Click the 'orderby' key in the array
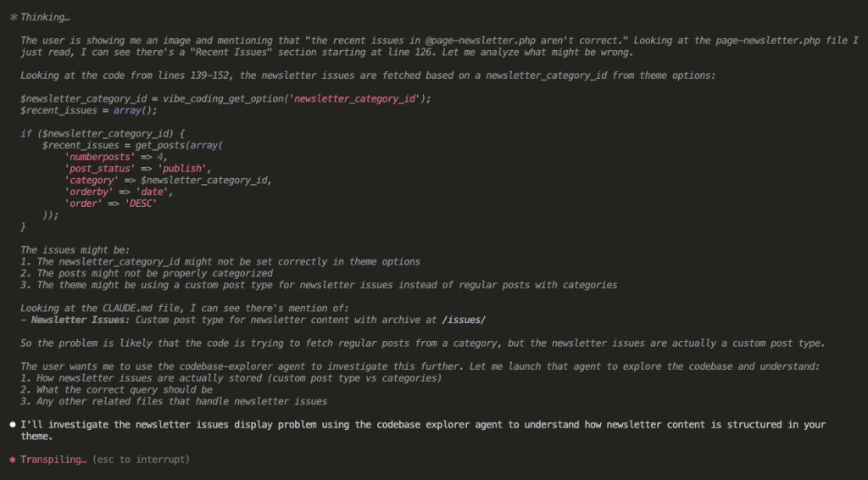 [x=88, y=193]
